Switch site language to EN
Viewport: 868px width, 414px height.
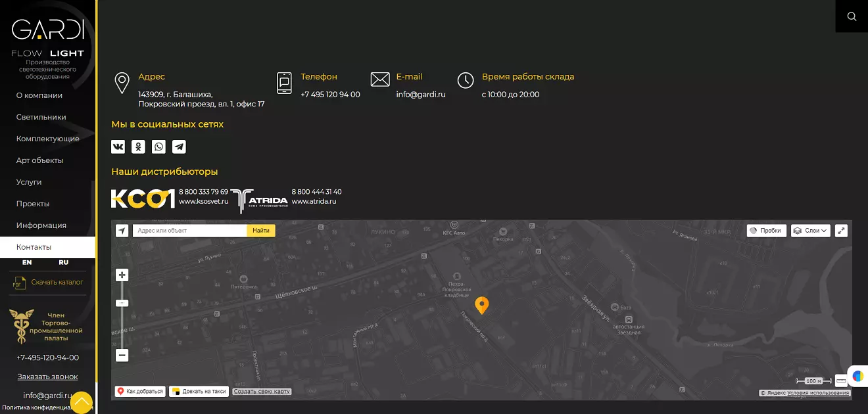click(x=27, y=262)
